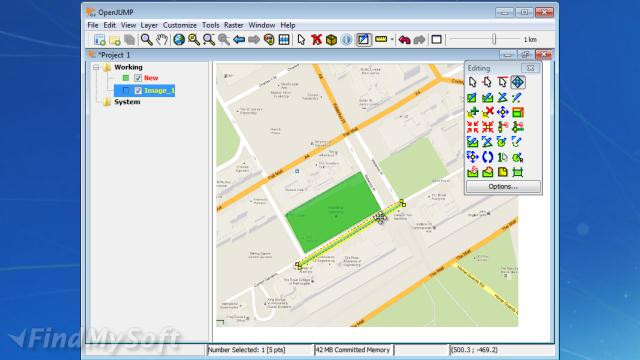640x360 pixels.
Task: Open the Change Styles palette icon
Action: click(269, 40)
